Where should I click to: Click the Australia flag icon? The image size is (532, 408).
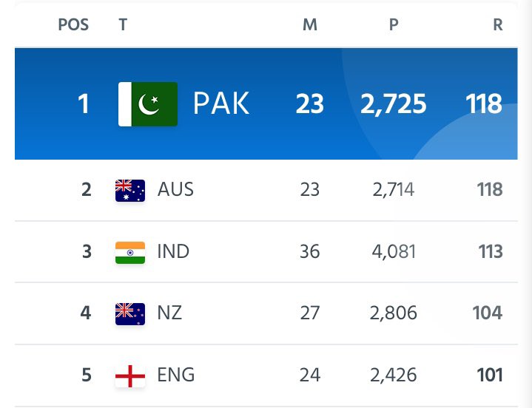(130, 191)
